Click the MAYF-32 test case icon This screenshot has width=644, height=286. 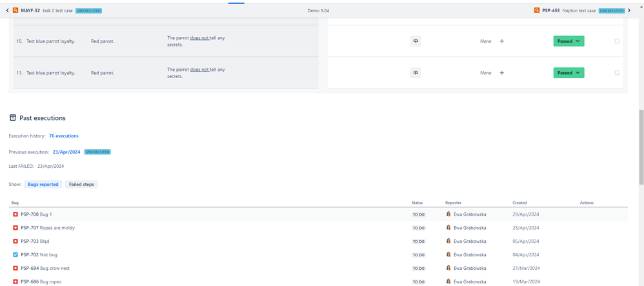[15, 11]
